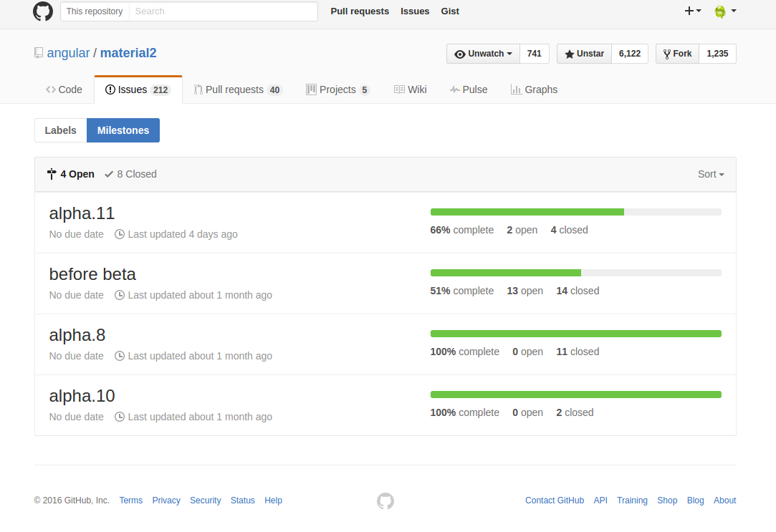Open the Help footer link
The image size is (776, 532).
(x=273, y=500)
